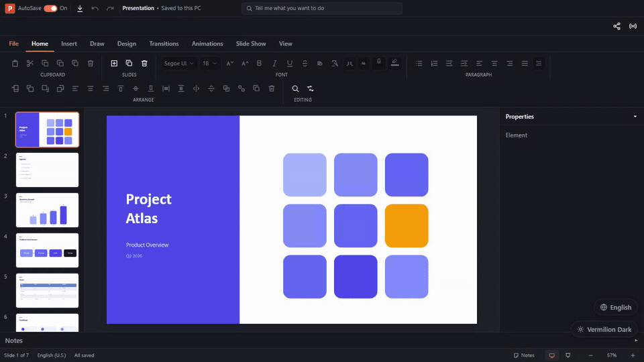
Task: Click the 57% zoom level
Action: coord(612,355)
